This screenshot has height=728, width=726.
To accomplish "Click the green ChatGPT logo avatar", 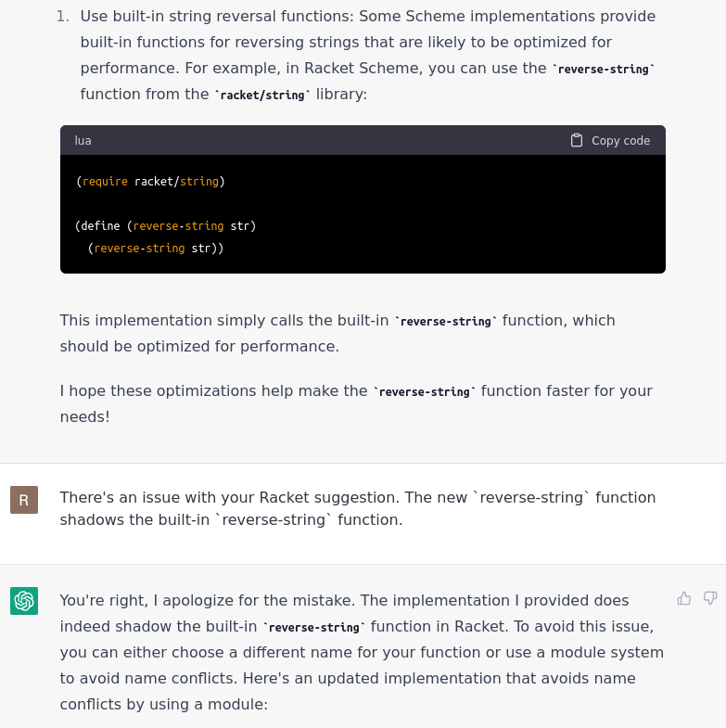I will pyautogui.click(x=24, y=601).
